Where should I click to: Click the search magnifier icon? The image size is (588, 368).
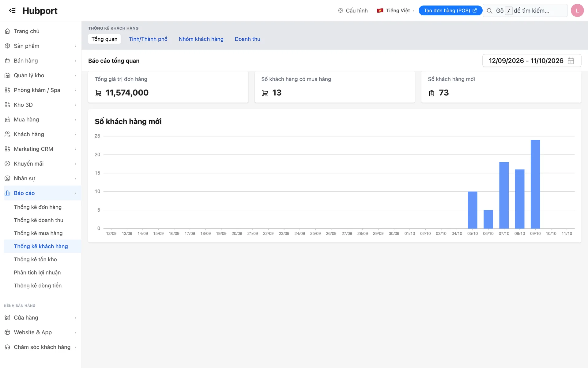point(489,11)
